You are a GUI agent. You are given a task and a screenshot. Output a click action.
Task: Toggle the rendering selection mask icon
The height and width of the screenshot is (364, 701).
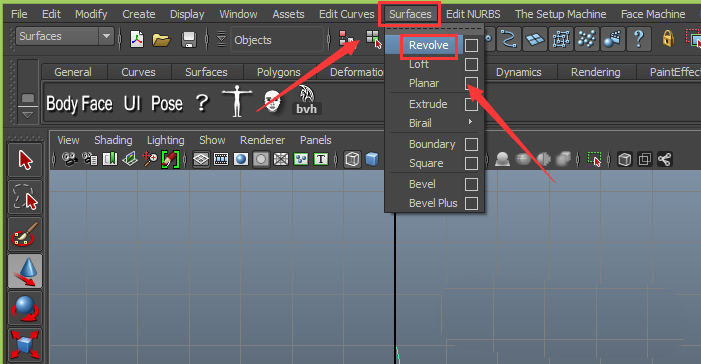(x=612, y=39)
